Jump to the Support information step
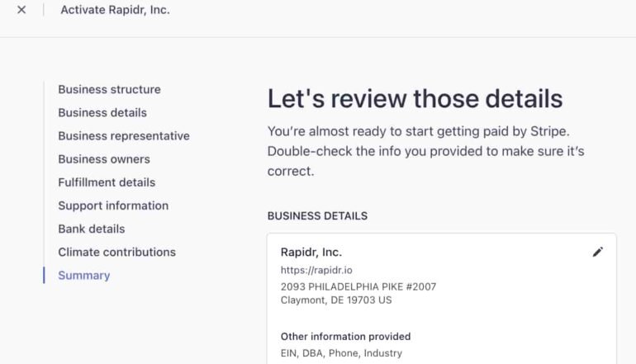Image resolution: width=636 pixels, height=364 pixels. point(113,206)
